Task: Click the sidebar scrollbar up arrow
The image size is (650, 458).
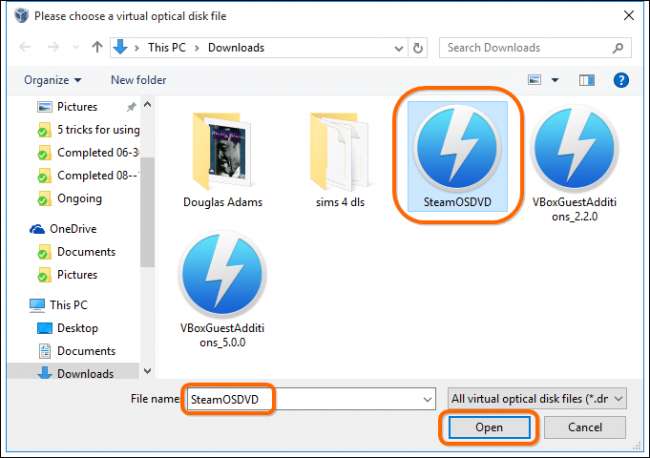Action: pos(147,105)
